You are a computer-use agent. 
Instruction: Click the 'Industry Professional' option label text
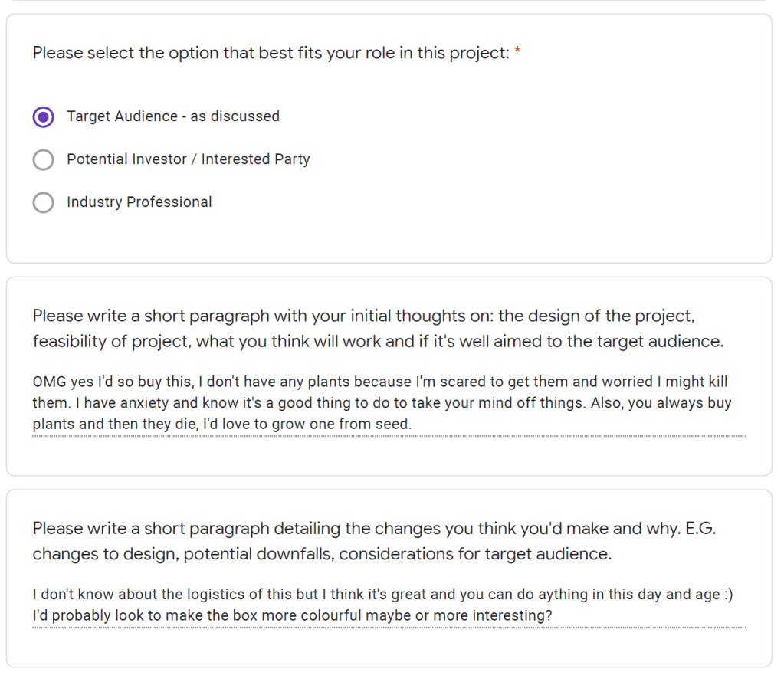click(139, 202)
